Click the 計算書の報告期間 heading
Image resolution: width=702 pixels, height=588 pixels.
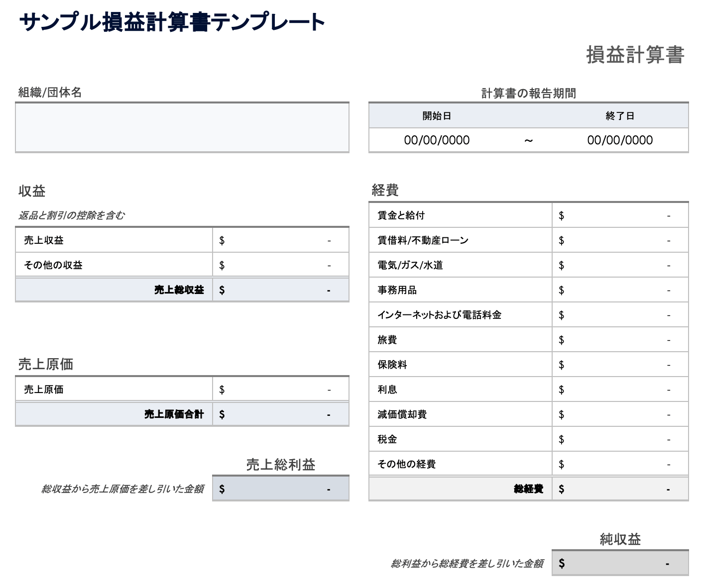pyautogui.click(x=529, y=93)
